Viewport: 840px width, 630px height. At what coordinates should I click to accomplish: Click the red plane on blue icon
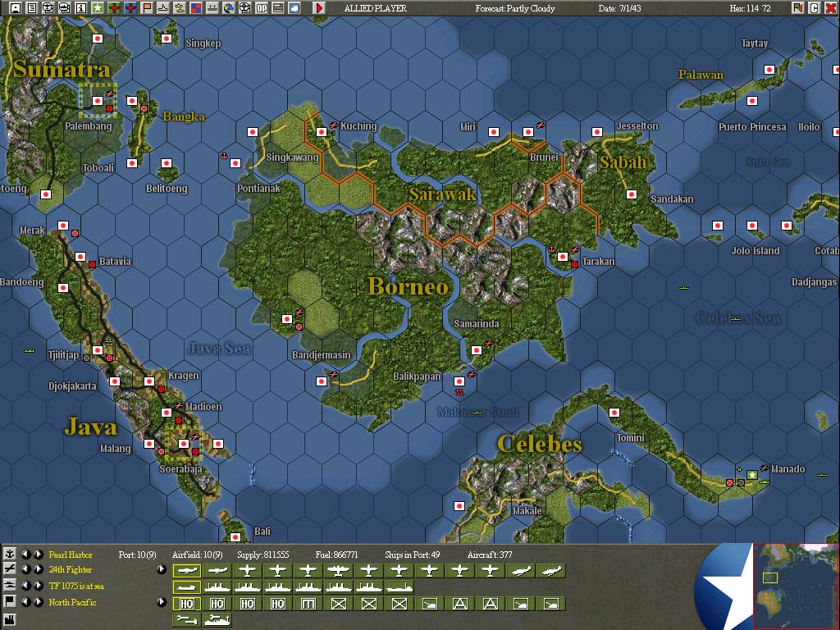(x=130, y=7)
